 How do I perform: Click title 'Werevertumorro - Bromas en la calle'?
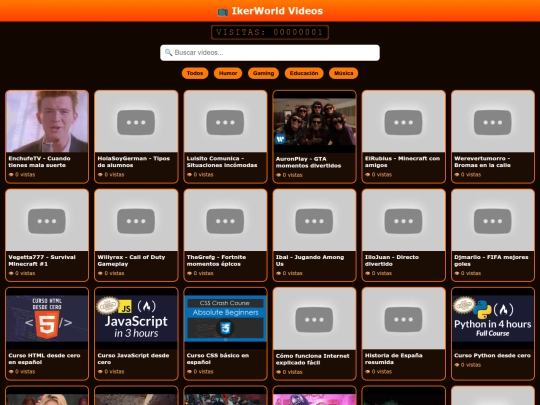482,162
